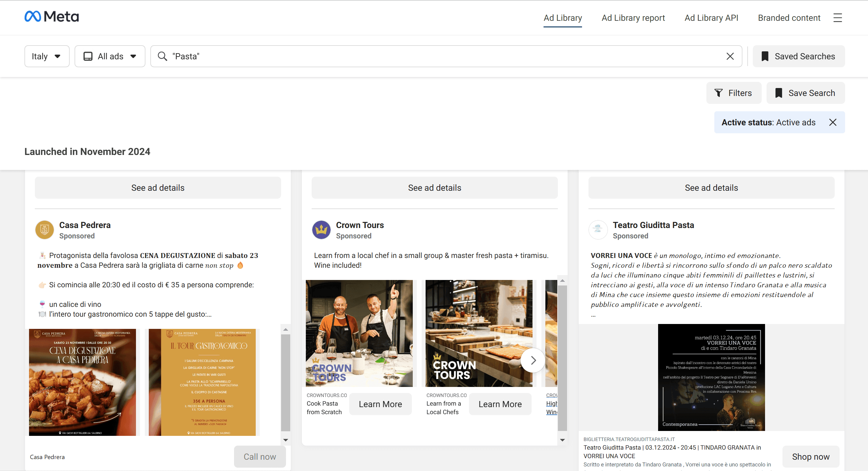Open the Italy country dropdown

pos(47,56)
